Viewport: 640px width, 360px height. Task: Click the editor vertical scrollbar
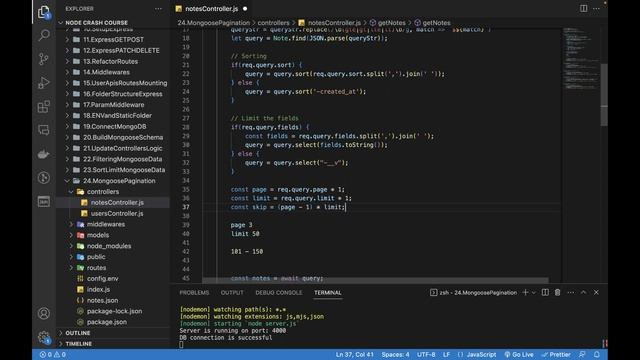point(604,95)
